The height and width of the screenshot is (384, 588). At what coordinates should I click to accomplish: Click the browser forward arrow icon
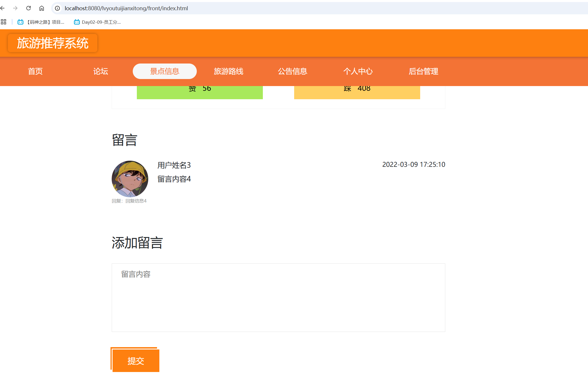[x=15, y=8]
